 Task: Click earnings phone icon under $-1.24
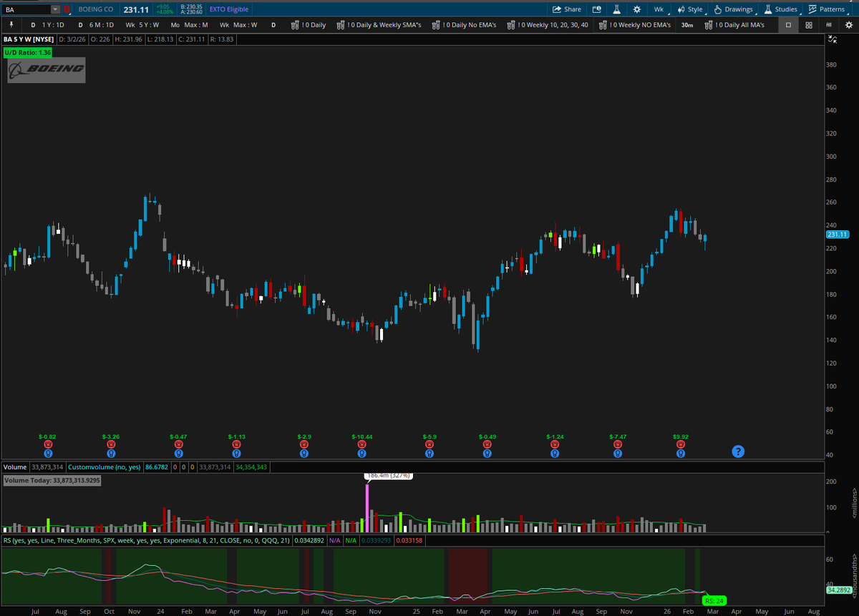(555, 444)
